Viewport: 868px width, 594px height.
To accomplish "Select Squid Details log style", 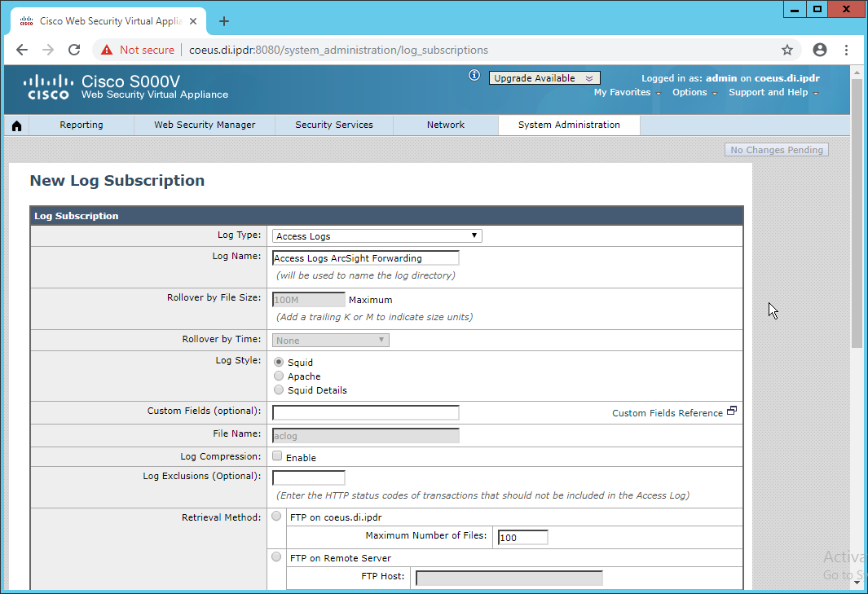I will coord(279,390).
